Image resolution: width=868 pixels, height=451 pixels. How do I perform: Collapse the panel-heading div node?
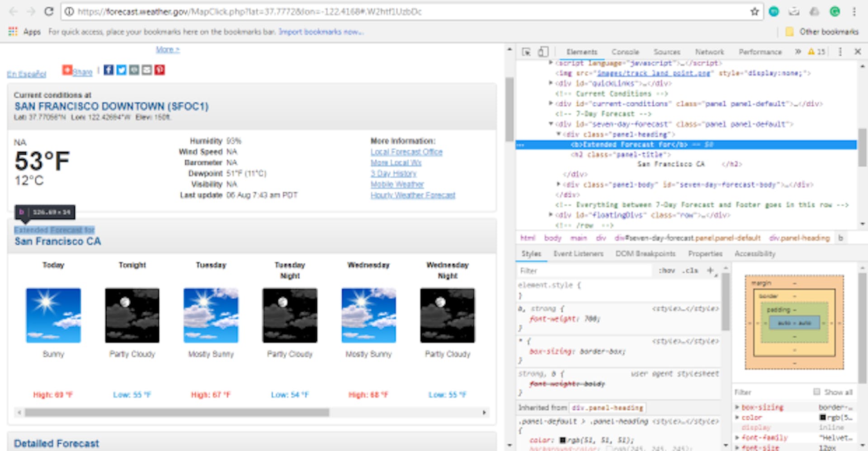pos(559,134)
